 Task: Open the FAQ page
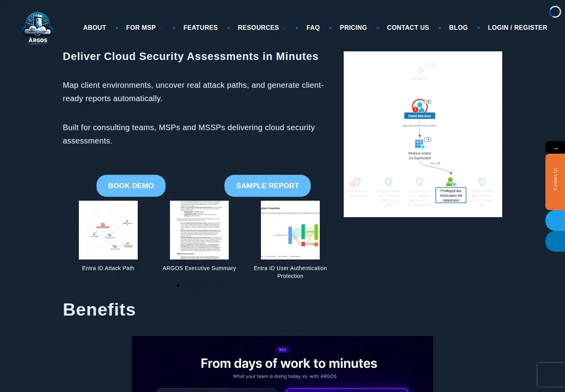[313, 27]
